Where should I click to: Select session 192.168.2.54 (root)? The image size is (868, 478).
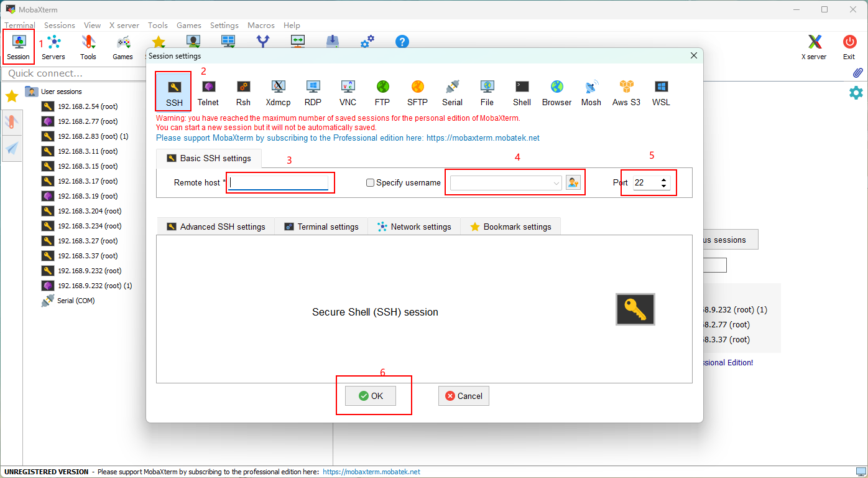[x=80, y=106]
